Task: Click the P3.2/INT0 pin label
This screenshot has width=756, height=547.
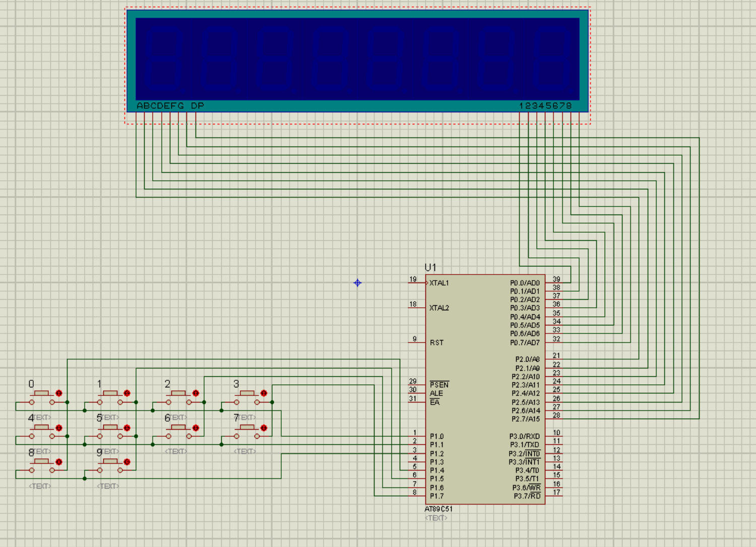Action: [x=524, y=454]
